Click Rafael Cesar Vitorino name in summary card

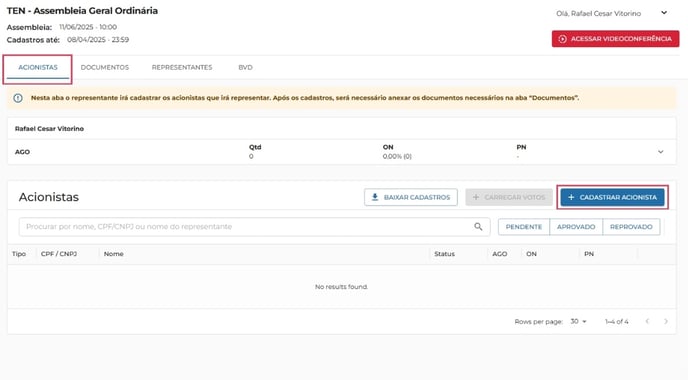point(49,129)
